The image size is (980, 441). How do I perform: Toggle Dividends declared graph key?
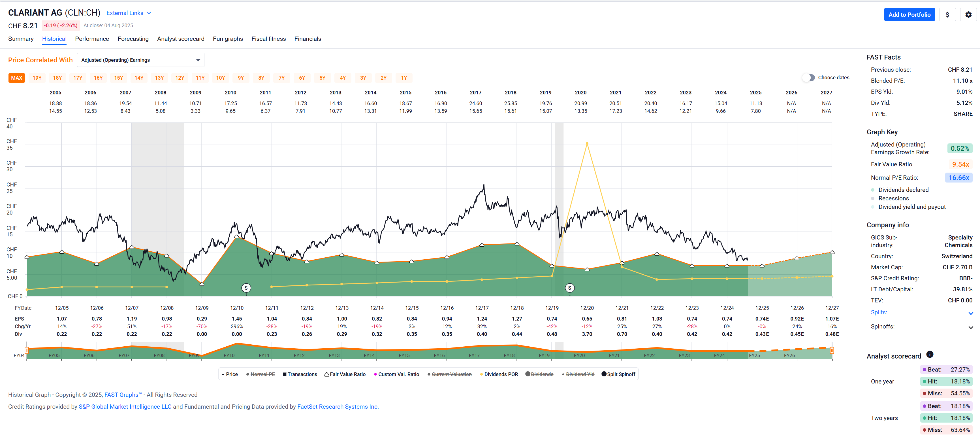900,190
